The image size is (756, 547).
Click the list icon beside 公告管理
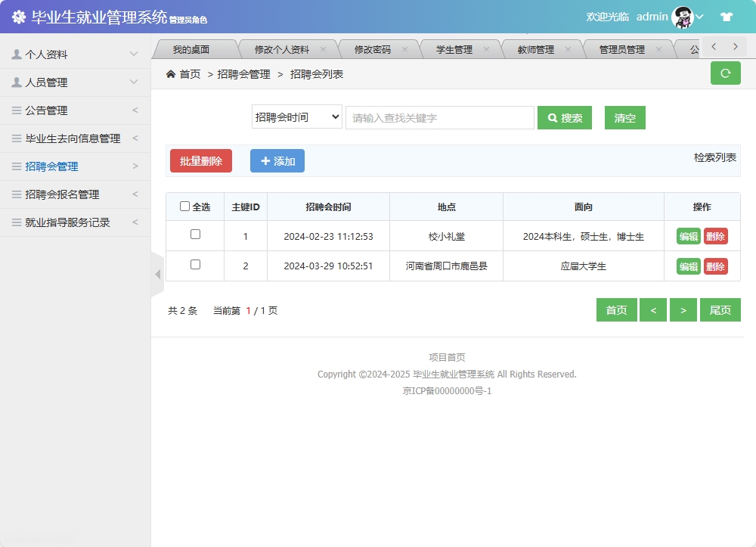coord(17,110)
